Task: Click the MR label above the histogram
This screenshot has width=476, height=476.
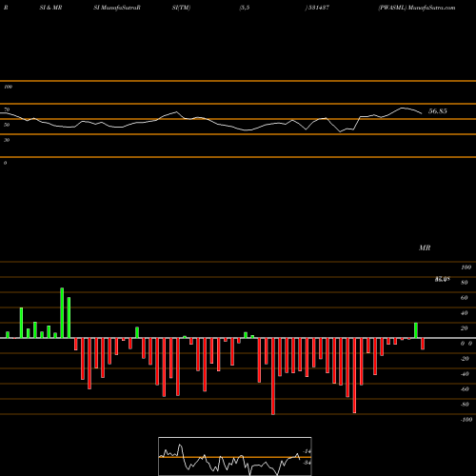Action: pos(425,248)
